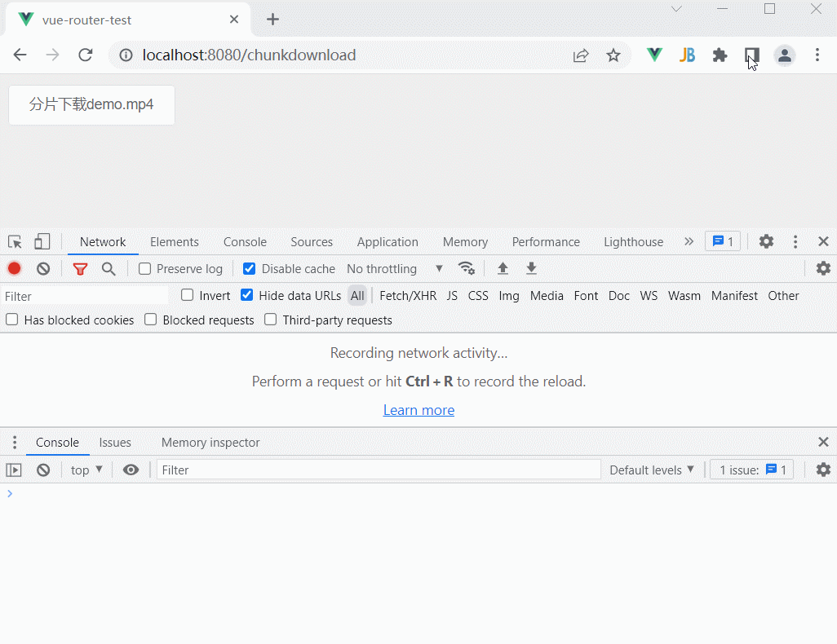Close the vue-router-test tab

[x=234, y=20]
